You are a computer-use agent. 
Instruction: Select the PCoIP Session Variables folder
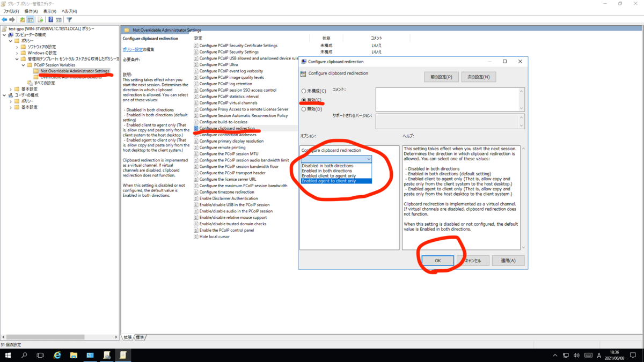pyautogui.click(x=55, y=65)
